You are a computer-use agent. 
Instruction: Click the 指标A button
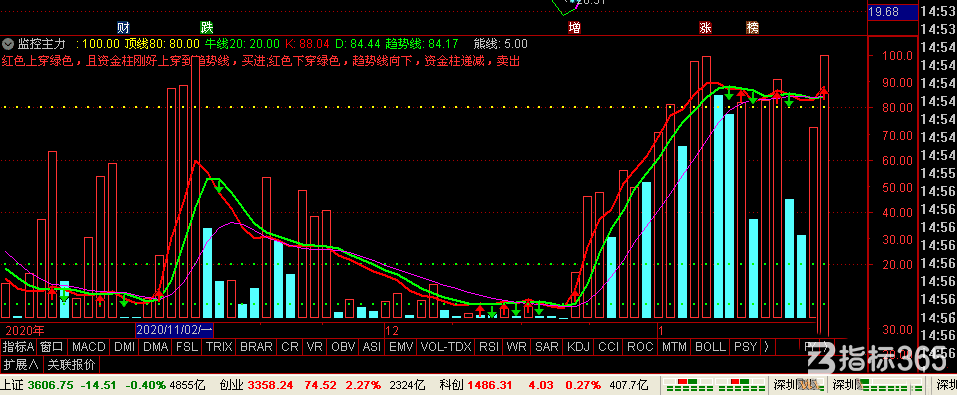pos(18,347)
